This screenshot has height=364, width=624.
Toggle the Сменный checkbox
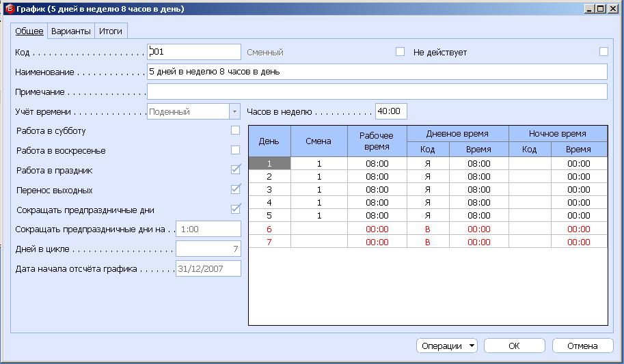coord(401,52)
